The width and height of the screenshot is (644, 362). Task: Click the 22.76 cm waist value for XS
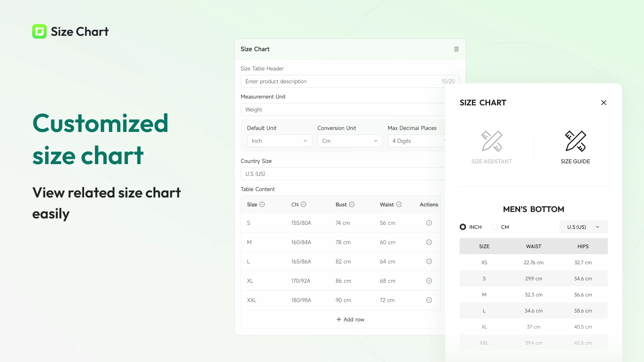click(533, 263)
